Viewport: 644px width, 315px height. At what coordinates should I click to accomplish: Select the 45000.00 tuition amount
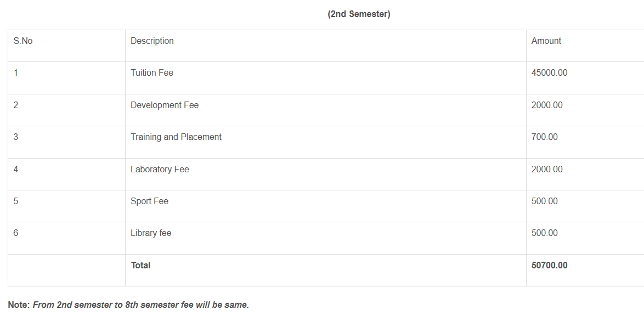(x=549, y=73)
